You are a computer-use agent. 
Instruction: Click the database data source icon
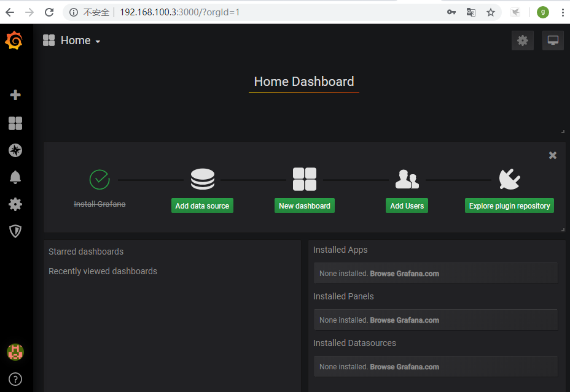(x=203, y=179)
